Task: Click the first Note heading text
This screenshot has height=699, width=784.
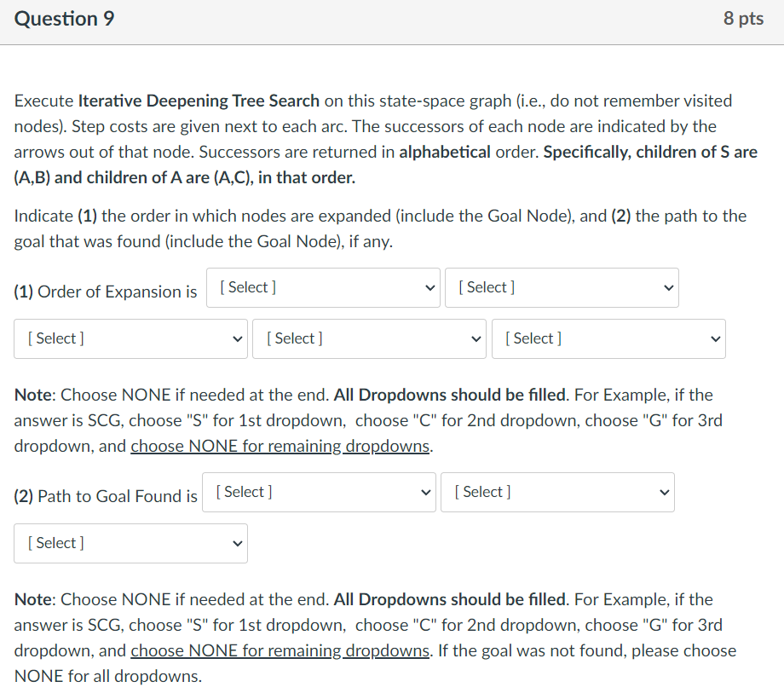Action: point(31,395)
